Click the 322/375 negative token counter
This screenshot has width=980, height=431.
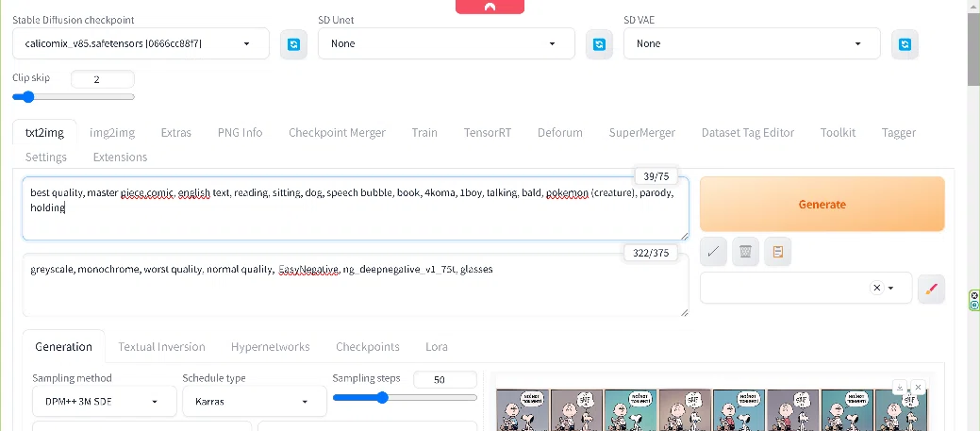pyautogui.click(x=651, y=253)
